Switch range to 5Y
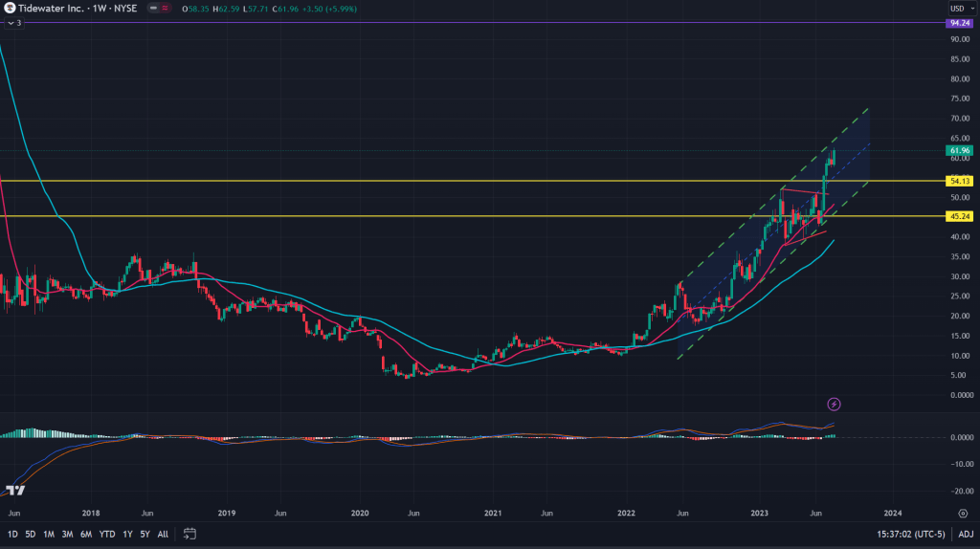This screenshot has height=549, width=980. click(144, 533)
